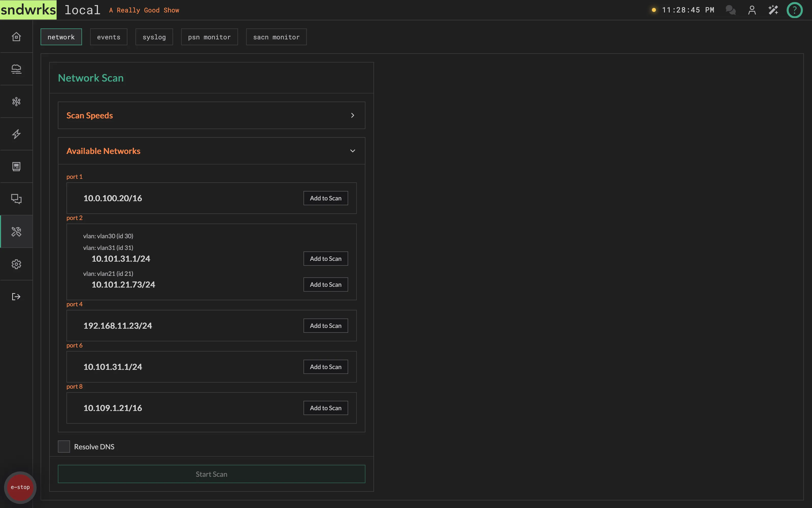This screenshot has height=508, width=812.
Task: Open the syslog tab
Action: [x=154, y=37]
